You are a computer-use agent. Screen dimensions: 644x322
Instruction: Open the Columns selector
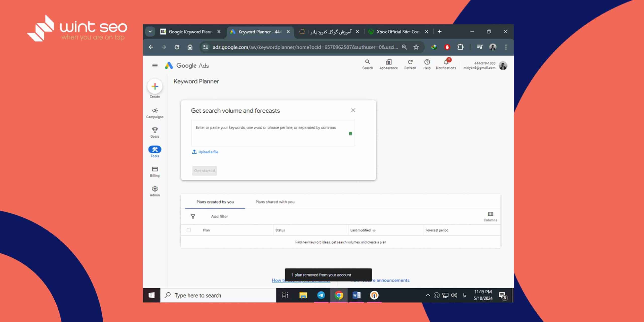(490, 216)
